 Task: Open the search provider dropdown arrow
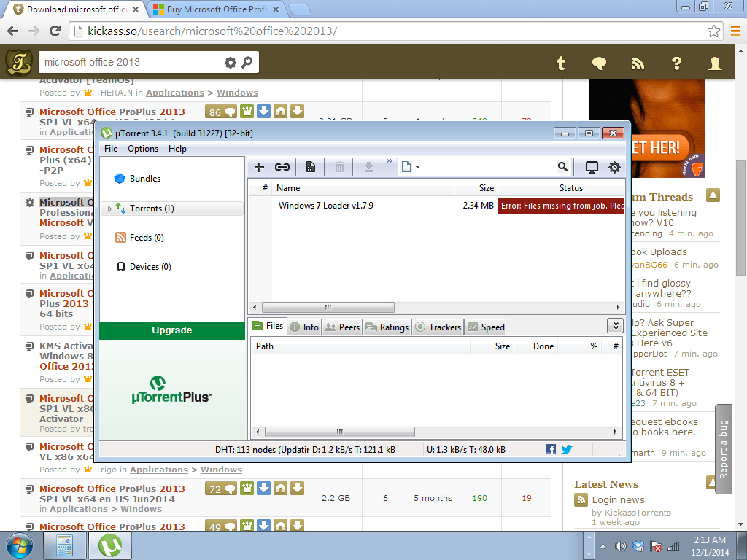click(417, 167)
